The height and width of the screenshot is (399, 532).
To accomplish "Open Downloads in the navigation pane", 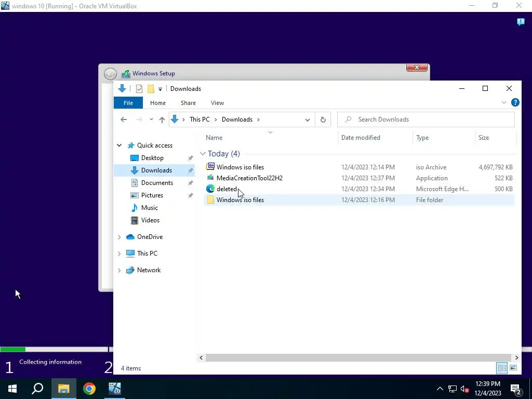I will tap(156, 170).
